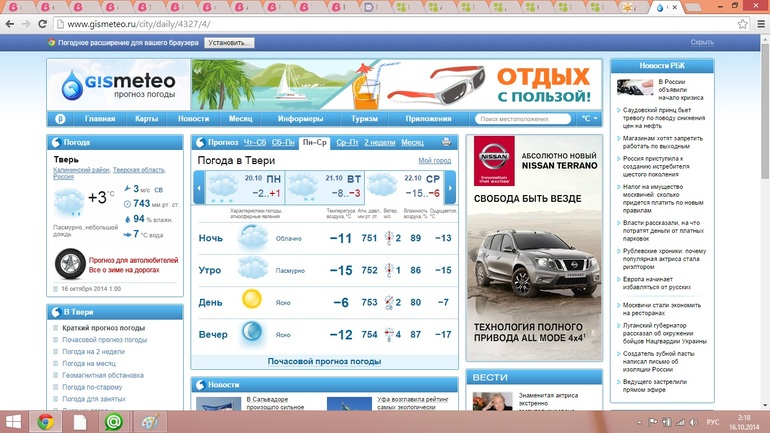The image size is (770, 433).
Task: Open Приложения menu item
Action: pyautogui.click(x=428, y=119)
